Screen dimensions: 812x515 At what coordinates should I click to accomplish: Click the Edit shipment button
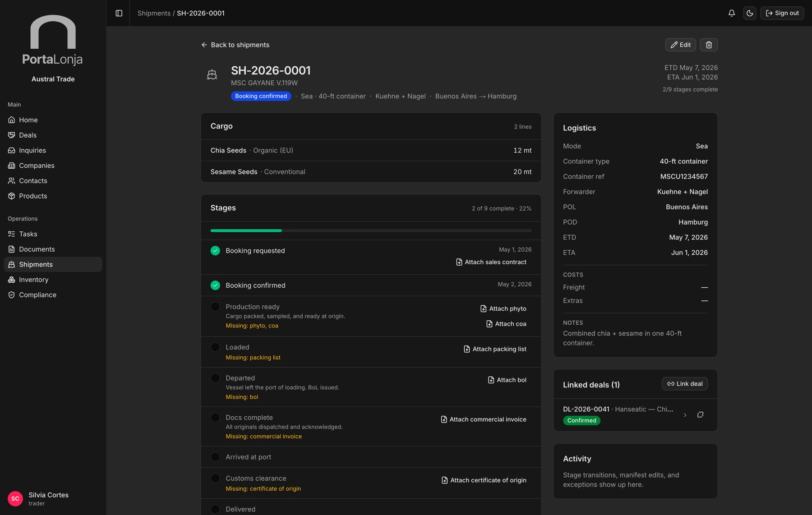680,45
